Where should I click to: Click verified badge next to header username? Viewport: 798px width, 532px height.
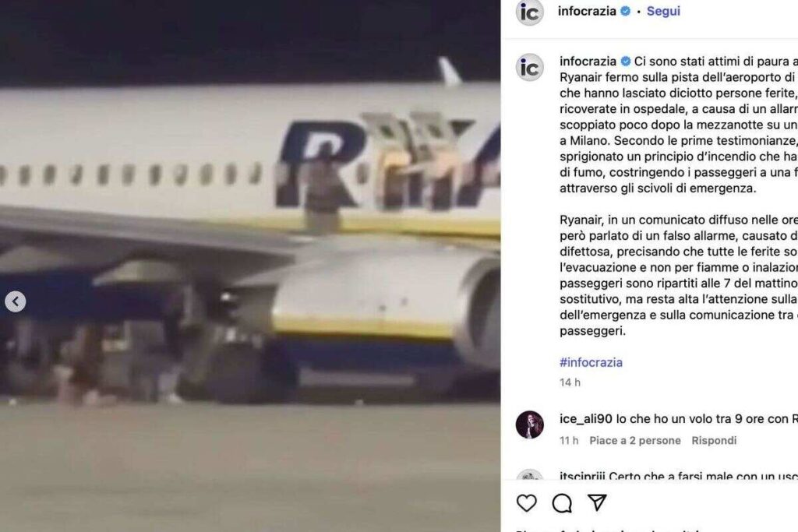tap(626, 11)
